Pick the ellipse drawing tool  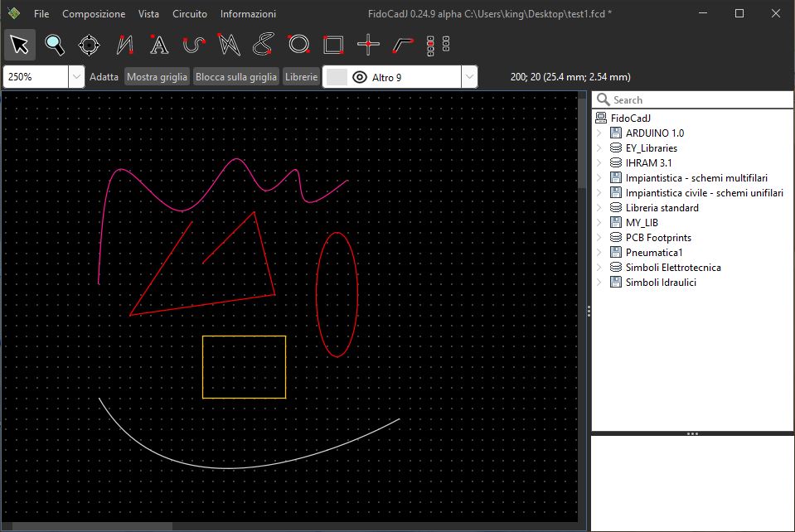pyautogui.click(x=298, y=45)
